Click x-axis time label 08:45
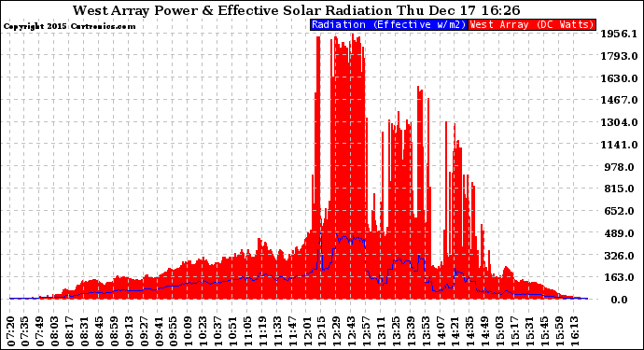 pos(100,331)
